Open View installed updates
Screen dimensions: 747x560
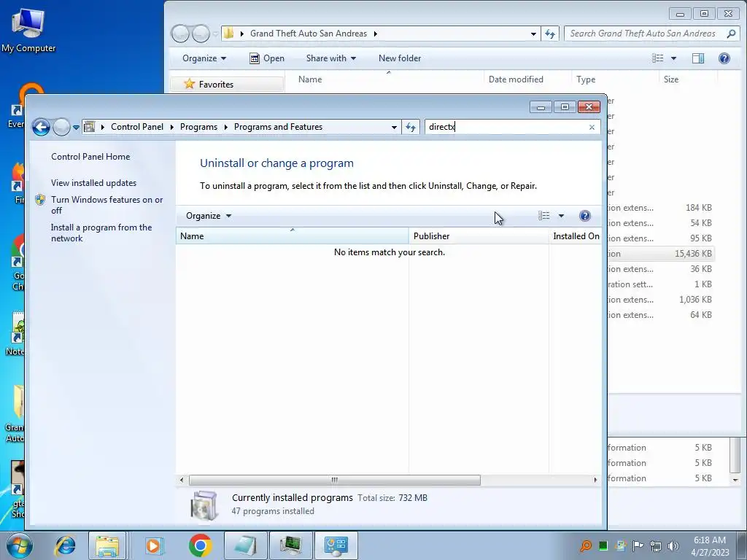(94, 183)
